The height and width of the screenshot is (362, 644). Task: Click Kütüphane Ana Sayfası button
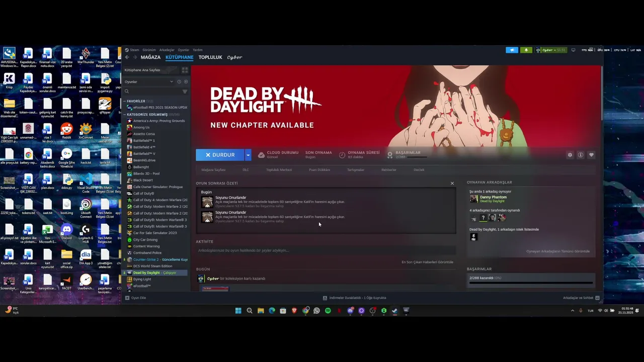pos(151,70)
